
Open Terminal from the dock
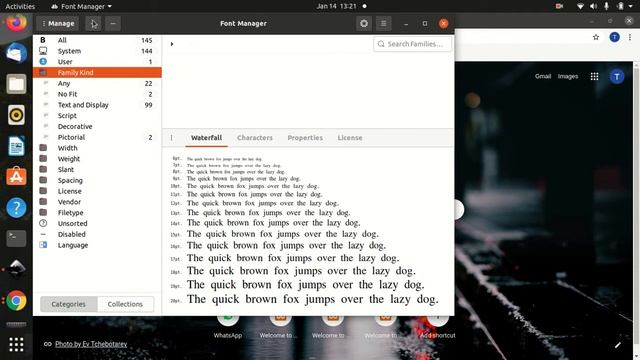(16, 239)
